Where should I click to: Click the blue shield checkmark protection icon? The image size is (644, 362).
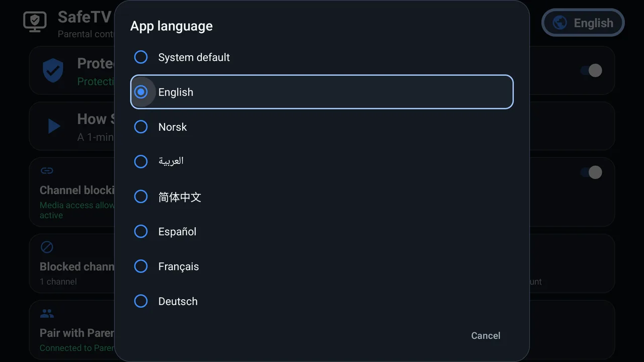(x=53, y=70)
